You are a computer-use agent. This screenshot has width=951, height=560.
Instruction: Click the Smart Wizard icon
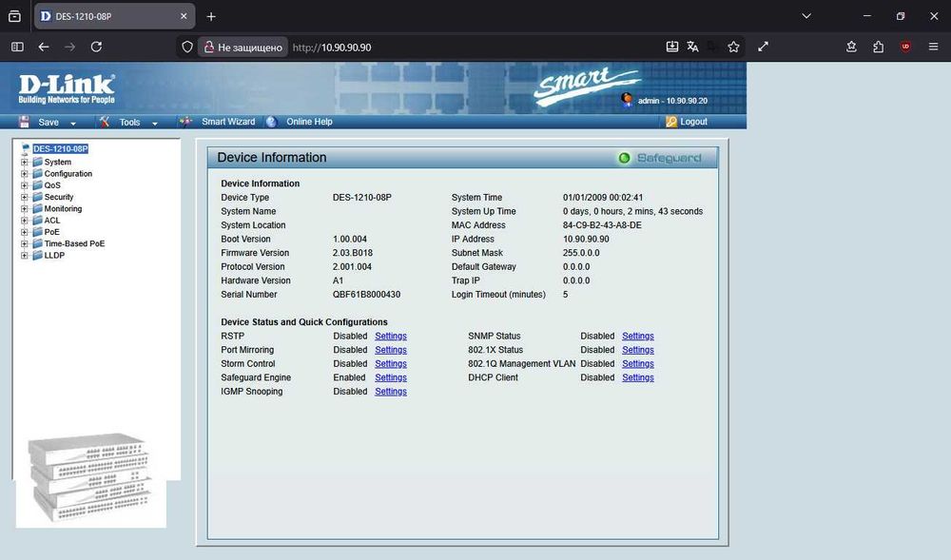pos(185,122)
